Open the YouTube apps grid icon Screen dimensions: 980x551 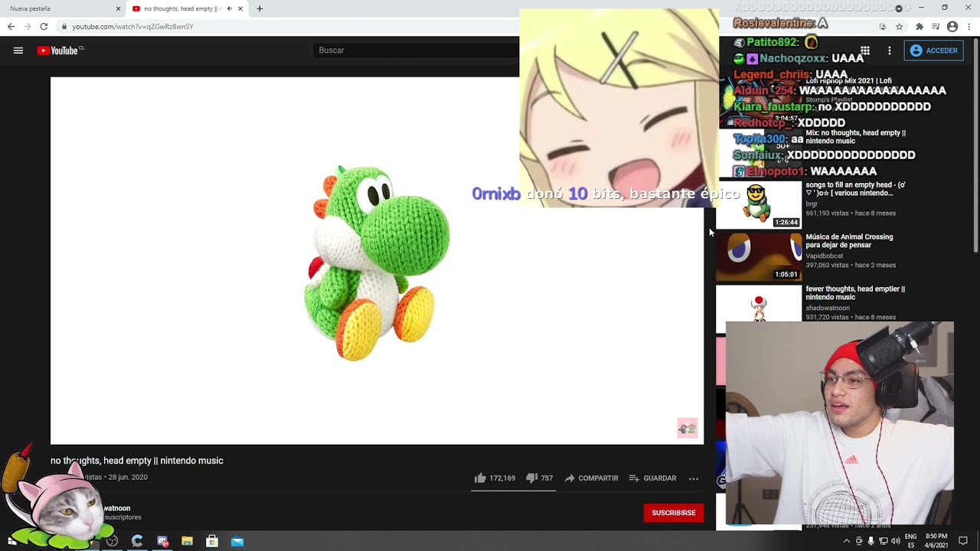click(x=865, y=51)
